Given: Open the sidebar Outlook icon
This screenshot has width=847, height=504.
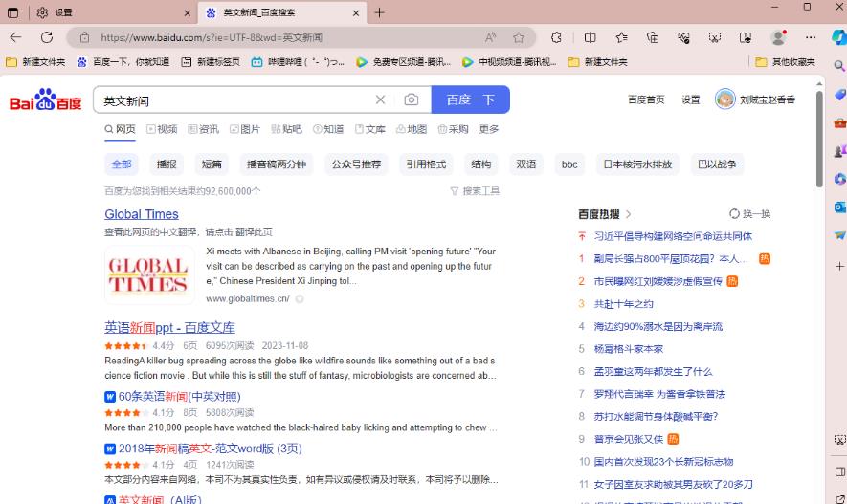Looking at the screenshot, I should tap(839, 207).
